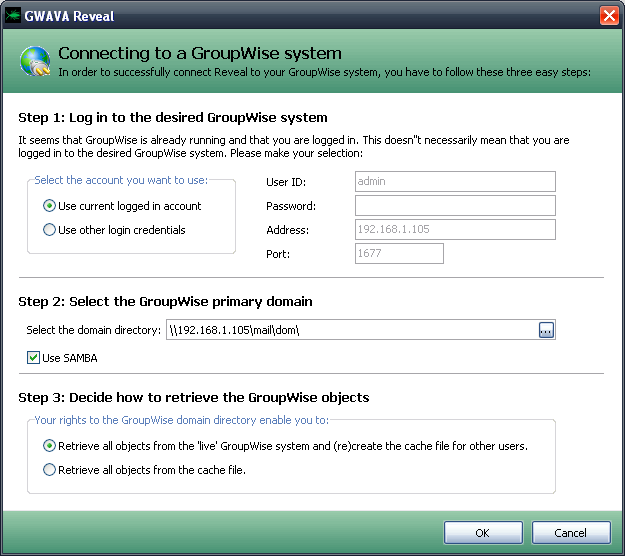Click the 'User ID:' label

[286, 182]
